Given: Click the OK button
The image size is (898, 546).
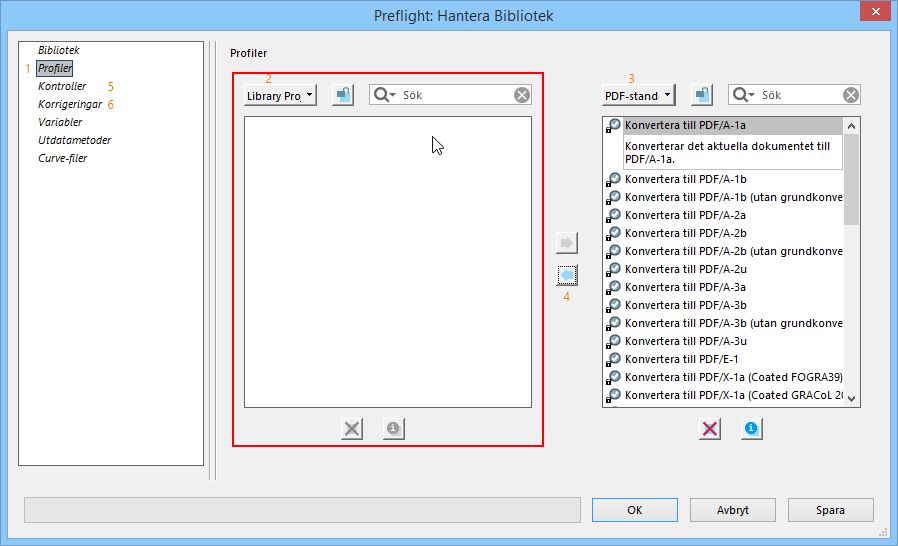Looking at the screenshot, I should [x=635, y=510].
